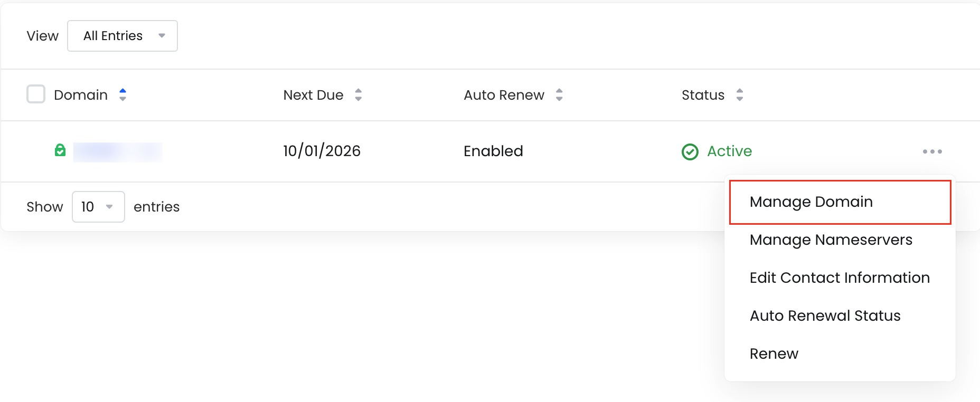Image resolution: width=980 pixels, height=402 pixels.
Task: Tick the select-all Domain checkbox
Action: 36,94
